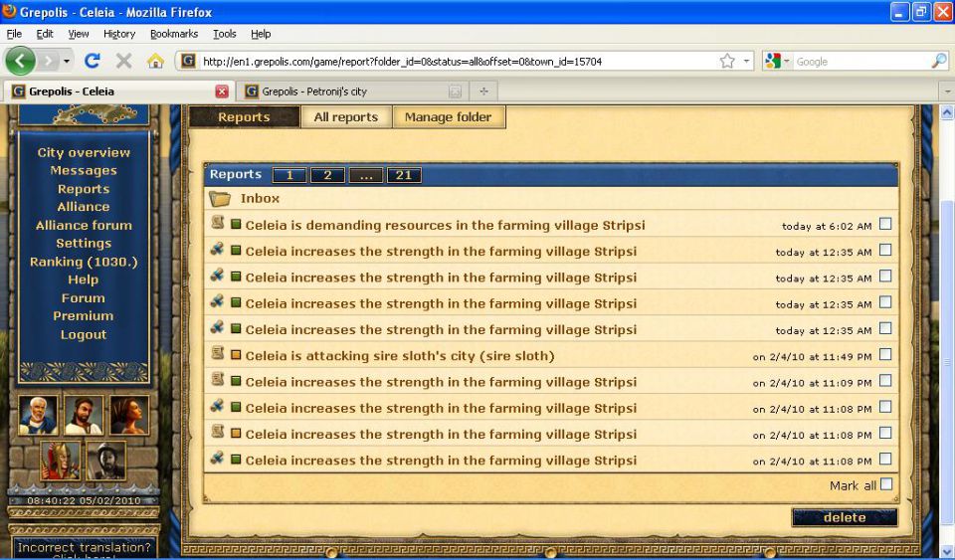
Task: Open Alliance forum in sidebar
Action: click(84, 225)
